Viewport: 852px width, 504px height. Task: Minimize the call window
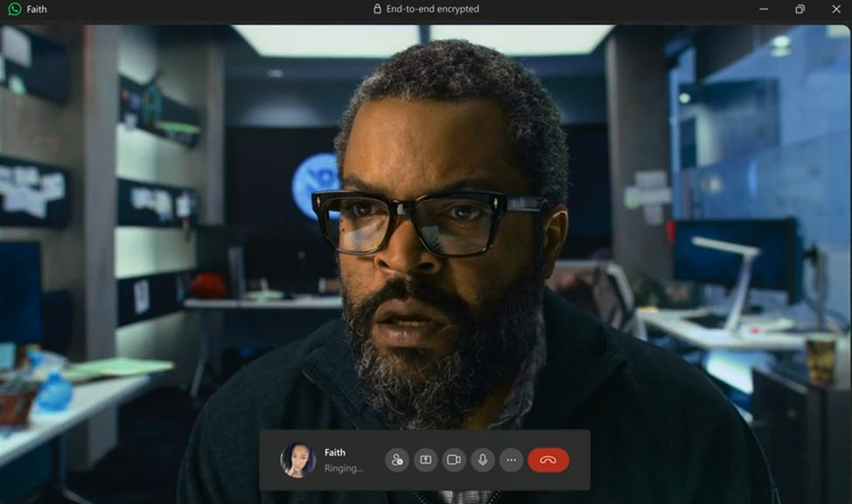[x=764, y=9]
